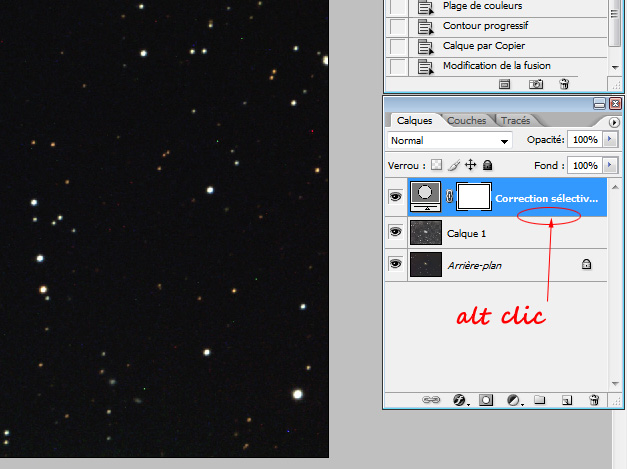Open the Opacité slider arrow
This screenshot has width=627, height=469.
coord(610,139)
